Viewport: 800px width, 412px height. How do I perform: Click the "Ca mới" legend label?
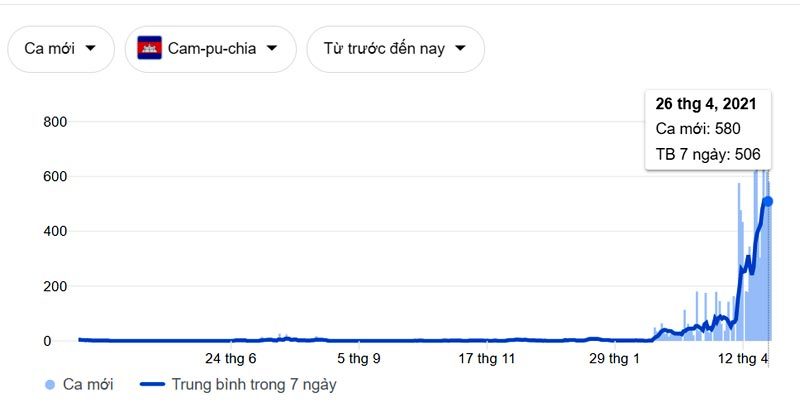click(88, 384)
